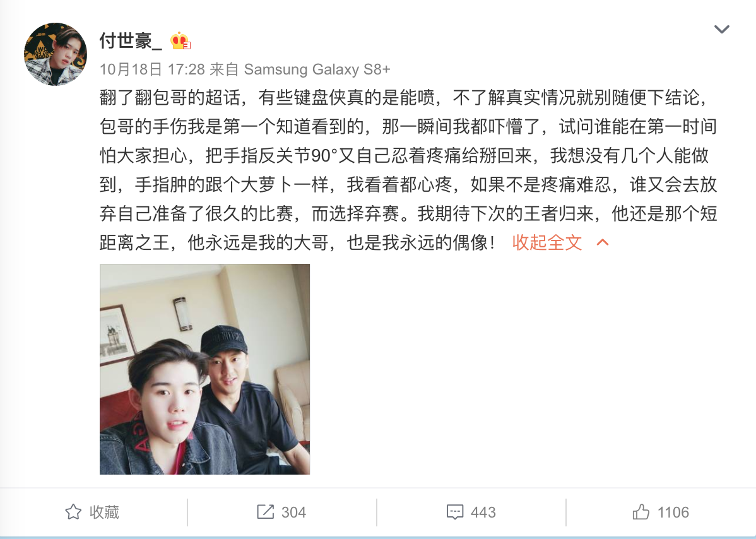Click the star favorite icon
The width and height of the screenshot is (756, 539).
[73, 511]
